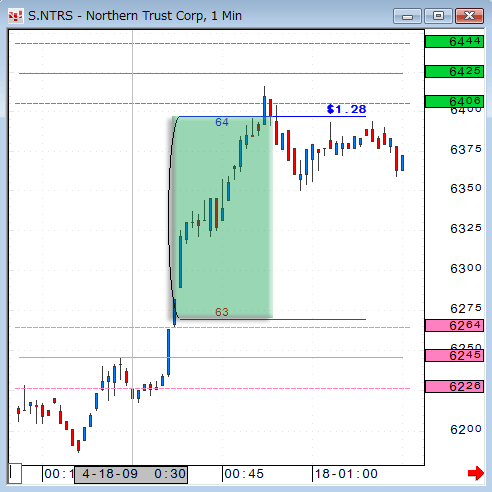Close the S.NTRS chart window
Viewport: 492px width, 492px height.
click(469, 16)
